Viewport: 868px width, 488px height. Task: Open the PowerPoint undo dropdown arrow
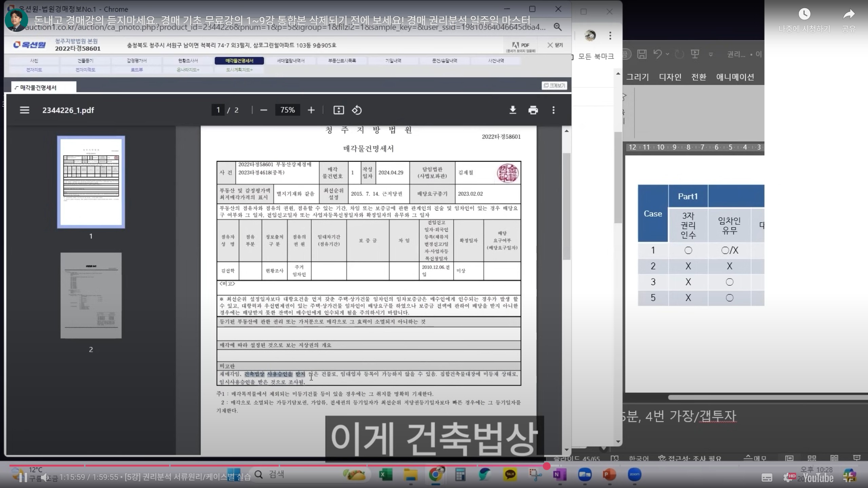tap(667, 54)
